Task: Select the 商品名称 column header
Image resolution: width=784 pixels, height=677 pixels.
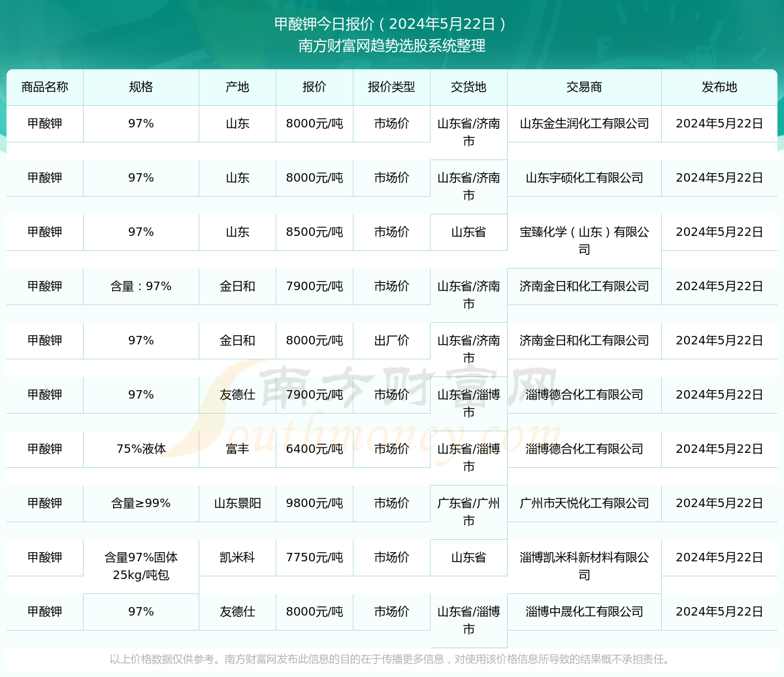Action: point(45,87)
